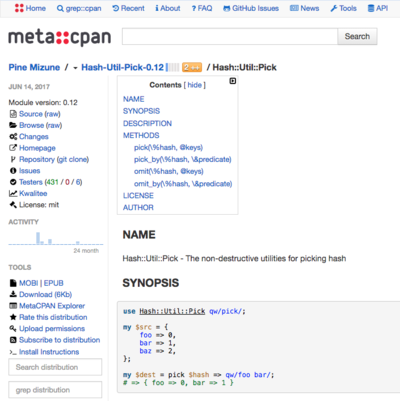Jump to METHODS in contents
The image size is (400, 401).
pos(141,135)
